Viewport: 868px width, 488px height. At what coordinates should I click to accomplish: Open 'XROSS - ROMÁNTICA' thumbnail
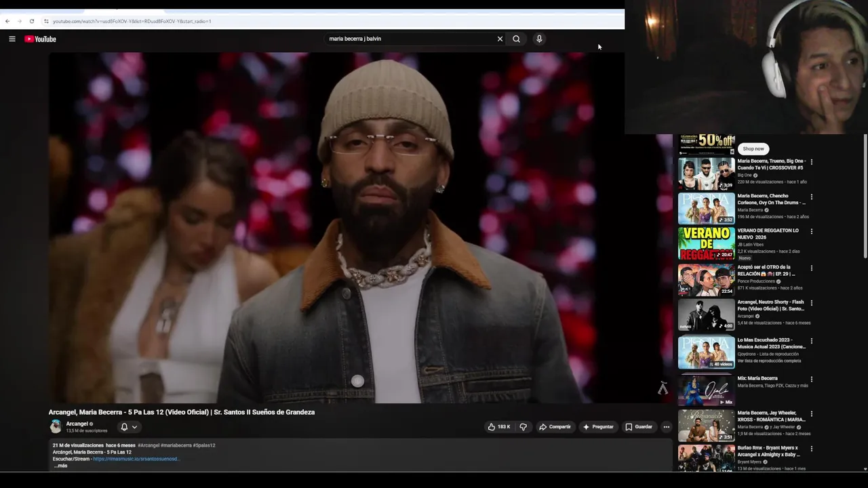tap(706, 425)
